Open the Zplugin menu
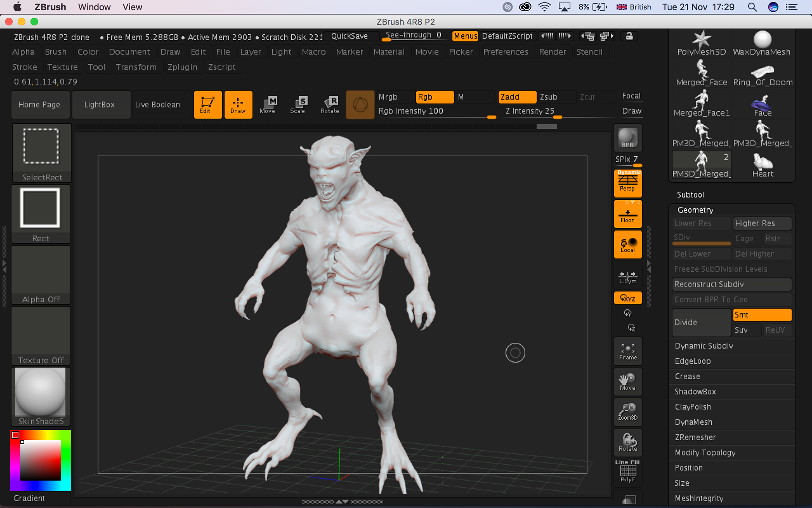Screen dimensions: 812x508 point(182,67)
